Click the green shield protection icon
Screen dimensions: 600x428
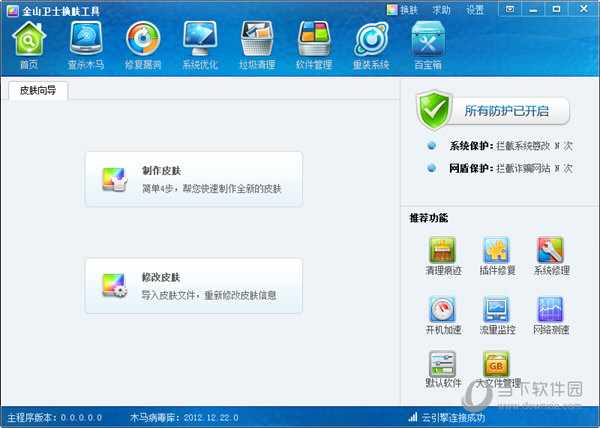tap(434, 110)
